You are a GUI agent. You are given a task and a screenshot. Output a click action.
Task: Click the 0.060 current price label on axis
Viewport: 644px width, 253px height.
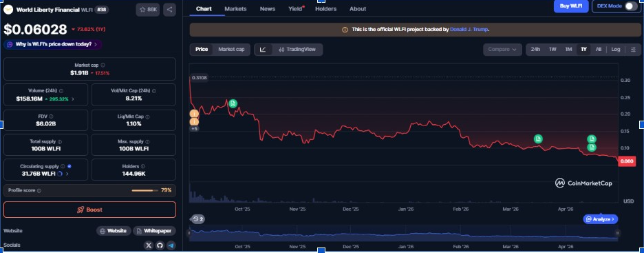pyautogui.click(x=627, y=161)
